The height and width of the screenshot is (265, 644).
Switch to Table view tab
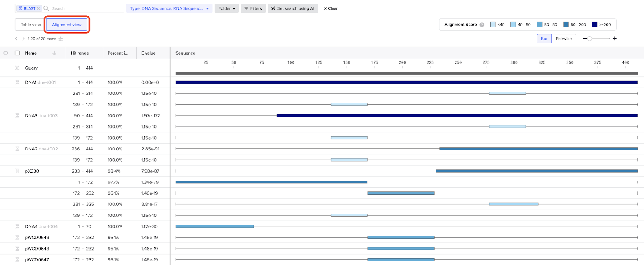31,25
